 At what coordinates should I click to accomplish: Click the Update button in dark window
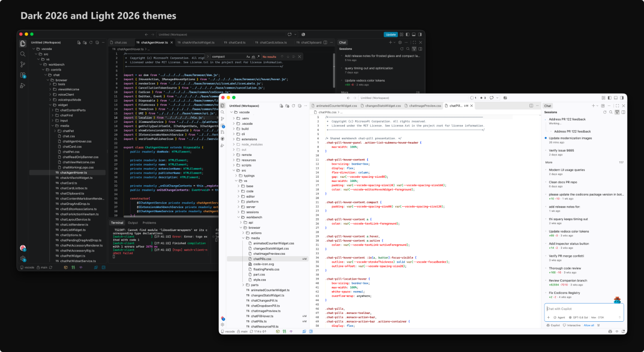[x=391, y=34]
